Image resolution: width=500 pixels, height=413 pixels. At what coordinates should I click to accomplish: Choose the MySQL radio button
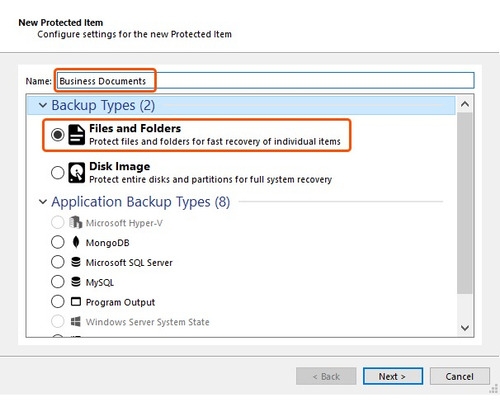(x=58, y=282)
